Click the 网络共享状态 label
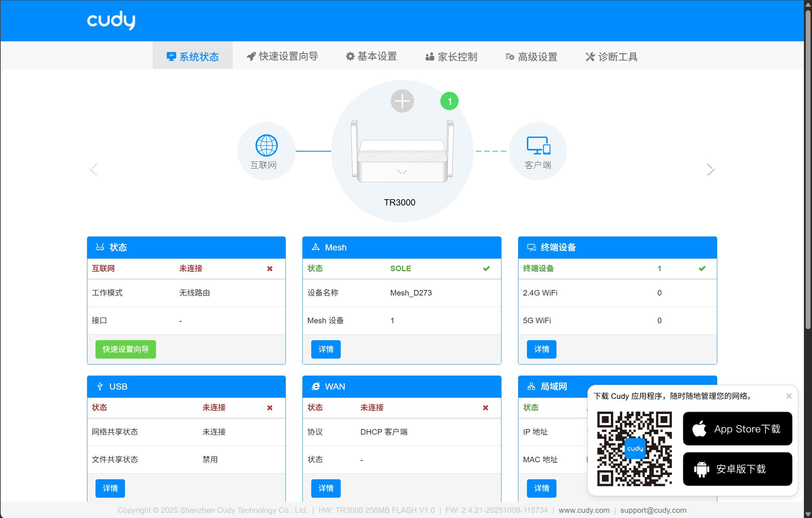This screenshot has height=518, width=812. pyautogui.click(x=115, y=432)
